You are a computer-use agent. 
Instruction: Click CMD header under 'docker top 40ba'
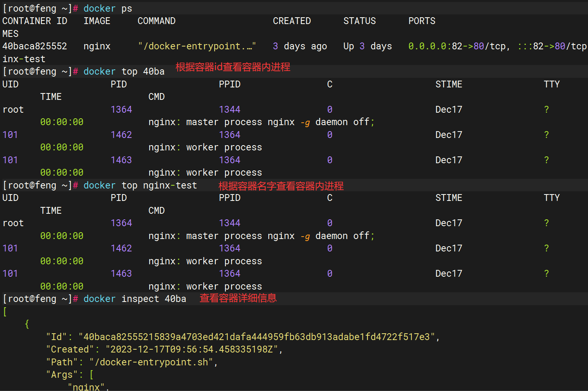(156, 97)
